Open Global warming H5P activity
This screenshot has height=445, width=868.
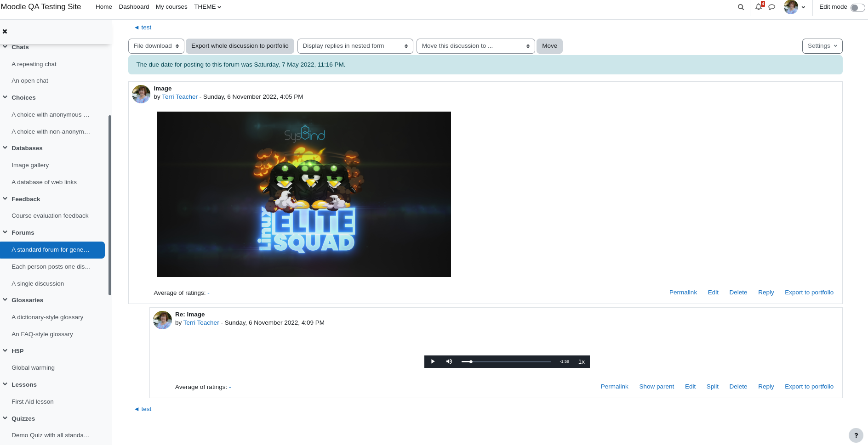pyautogui.click(x=33, y=368)
